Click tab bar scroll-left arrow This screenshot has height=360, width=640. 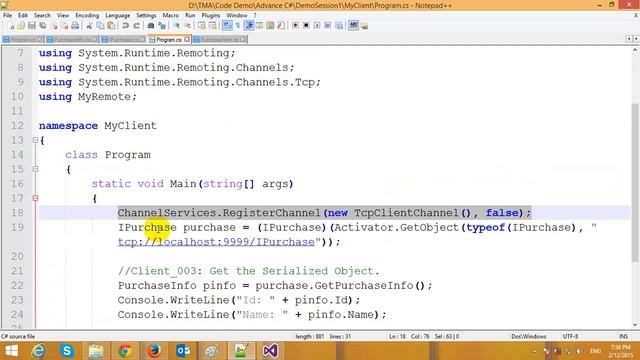coord(629,39)
